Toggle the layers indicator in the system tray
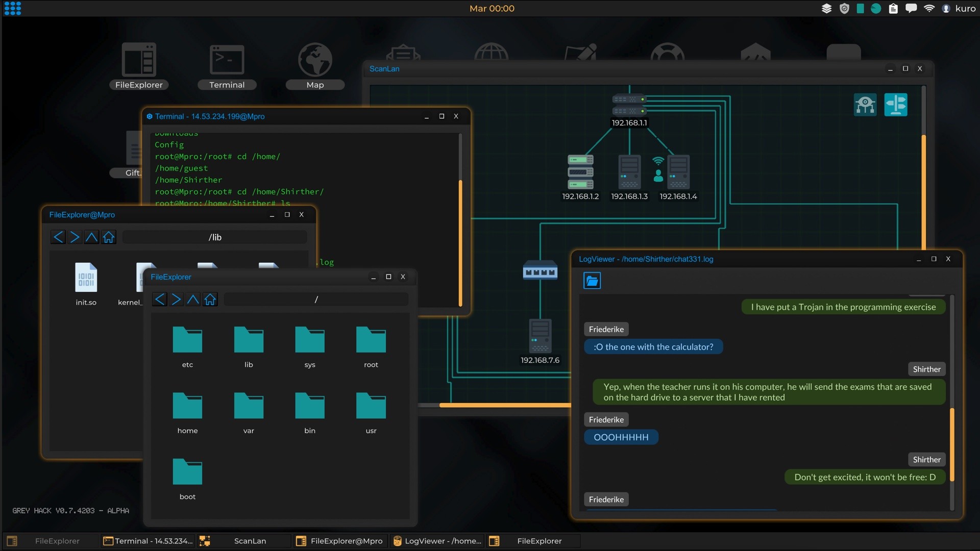 [x=827, y=8]
